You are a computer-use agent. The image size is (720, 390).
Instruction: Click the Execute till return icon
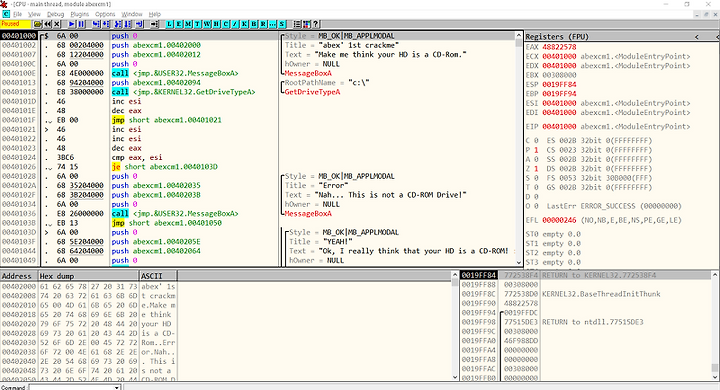(139, 24)
